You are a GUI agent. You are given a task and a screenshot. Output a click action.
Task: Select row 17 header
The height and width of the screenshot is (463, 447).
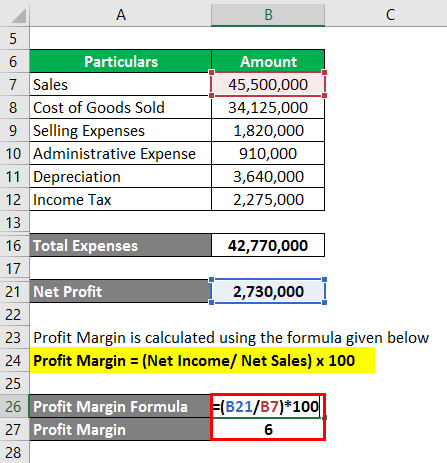(x=14, y=268)
